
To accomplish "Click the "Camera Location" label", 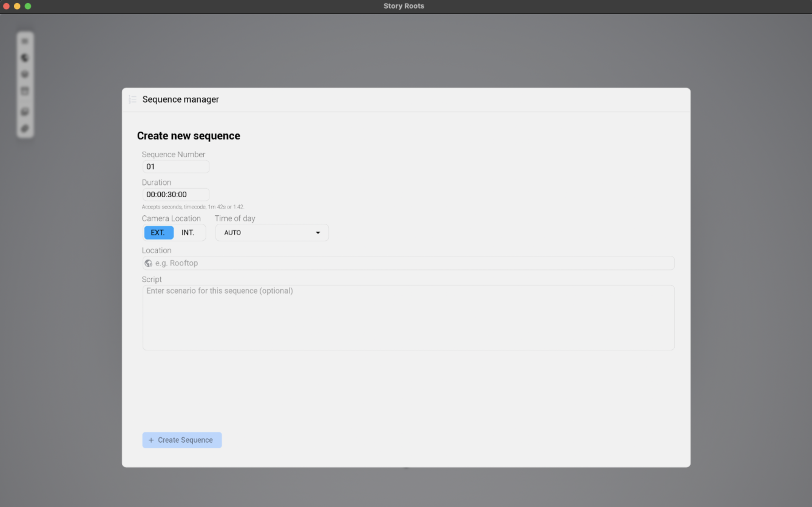I will (x=171, y=218).
